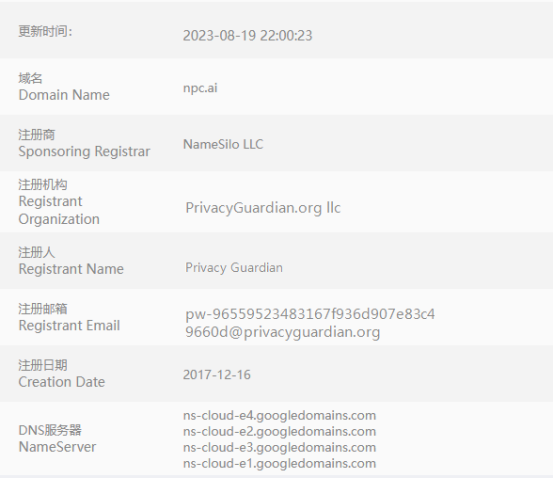Click the NameServer label

[x=57, y=447]
